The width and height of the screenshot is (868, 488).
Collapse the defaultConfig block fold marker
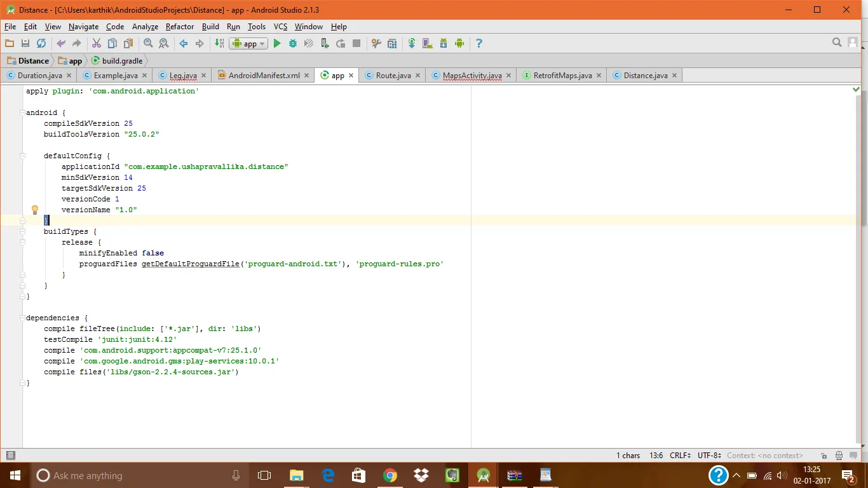(x=23, y=156)
